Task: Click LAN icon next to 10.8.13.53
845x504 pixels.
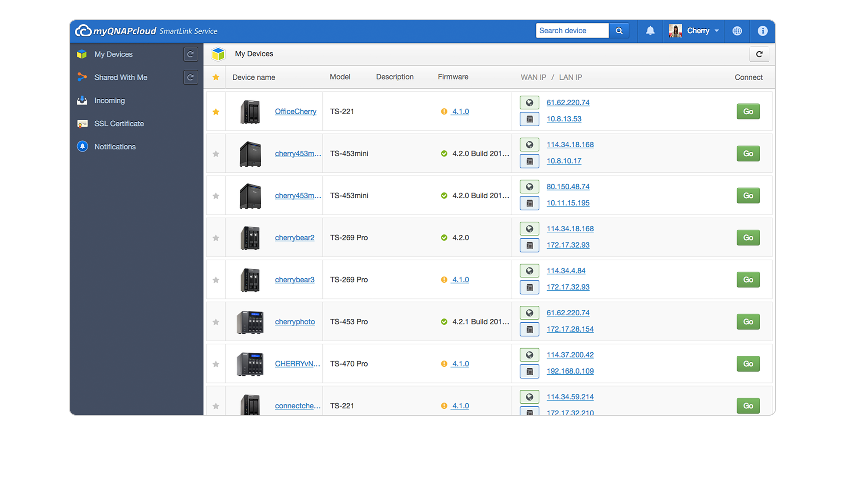Action: pyautogui.click(x=529, y=119)
